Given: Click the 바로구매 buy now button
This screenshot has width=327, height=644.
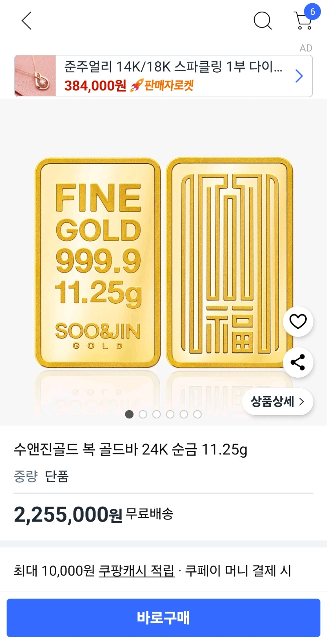Looking at the screenshot, I should coord(163,618).
